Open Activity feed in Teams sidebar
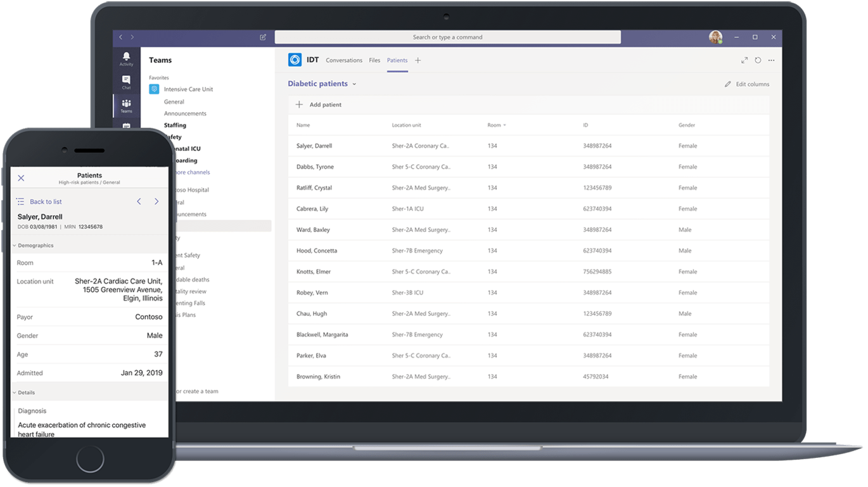 click(x=127, y=59)
